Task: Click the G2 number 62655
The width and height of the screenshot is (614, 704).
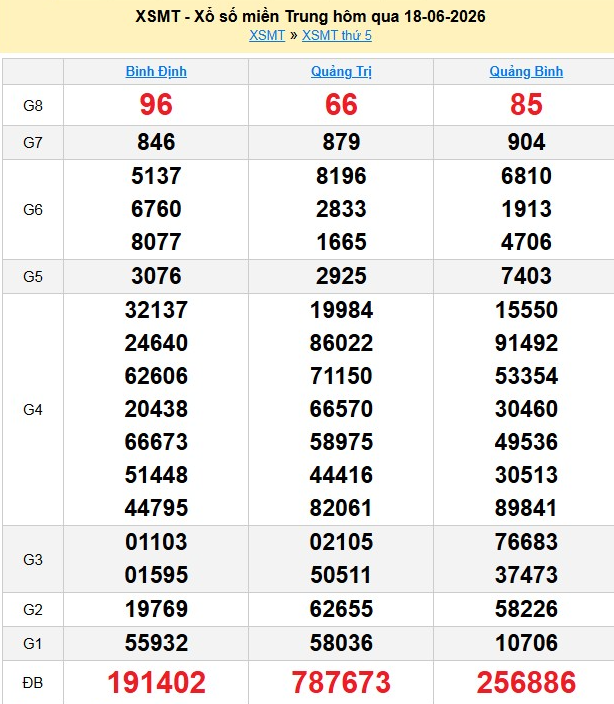Action: point(341,609)
